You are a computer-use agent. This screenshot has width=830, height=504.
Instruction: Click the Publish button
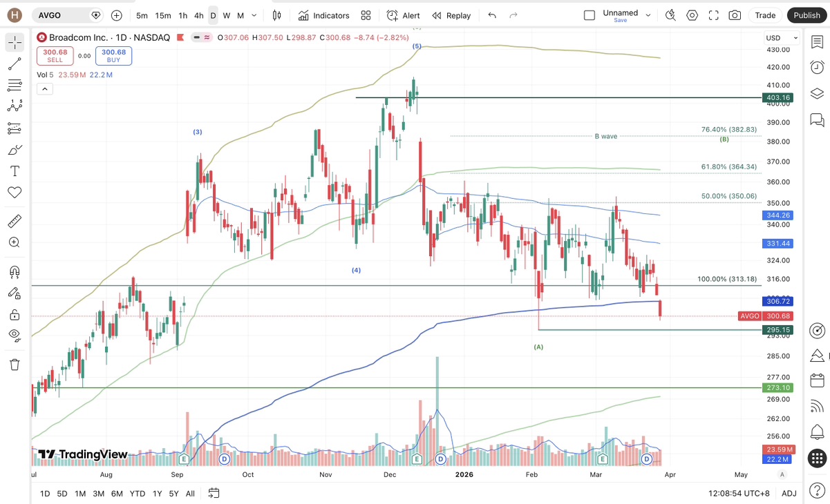pos(807,15)
